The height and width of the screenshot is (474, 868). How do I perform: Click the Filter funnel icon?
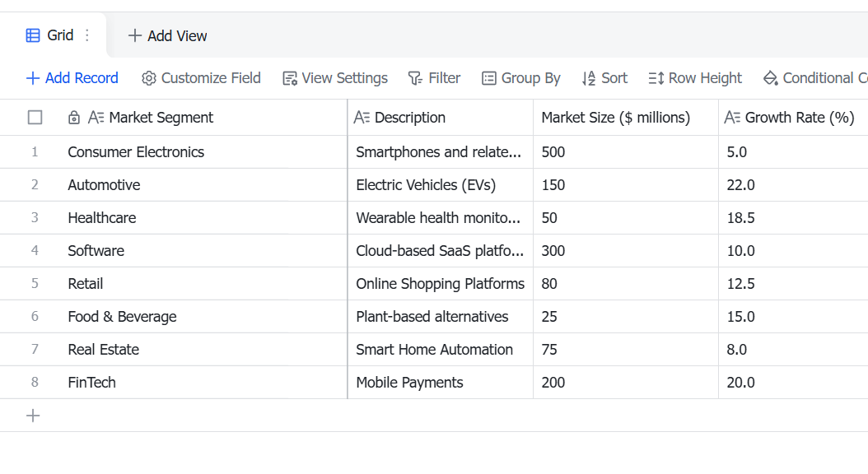click(x=415, y=78)
